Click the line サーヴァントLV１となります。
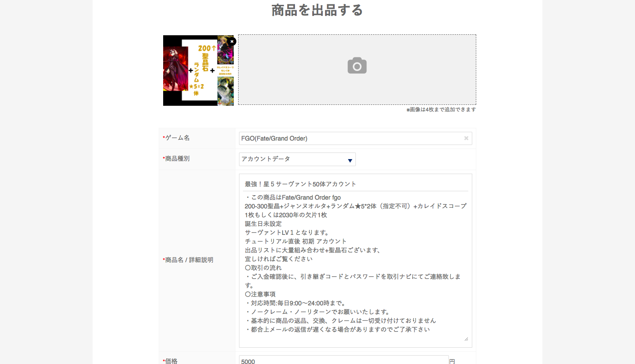This screenshot has height=364, width=635. pos(287,233)
